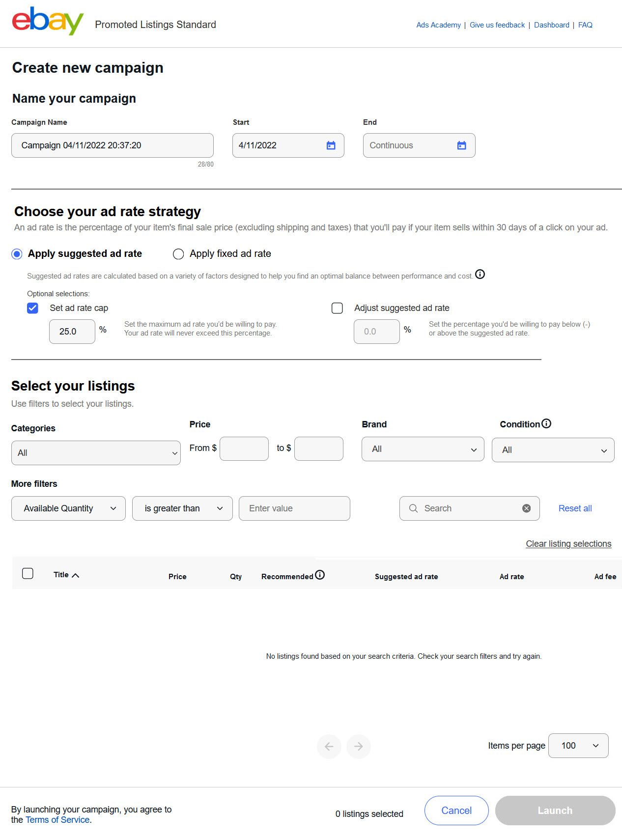
Task: Expand the Categories dropdown
Action: coord(96,453)
